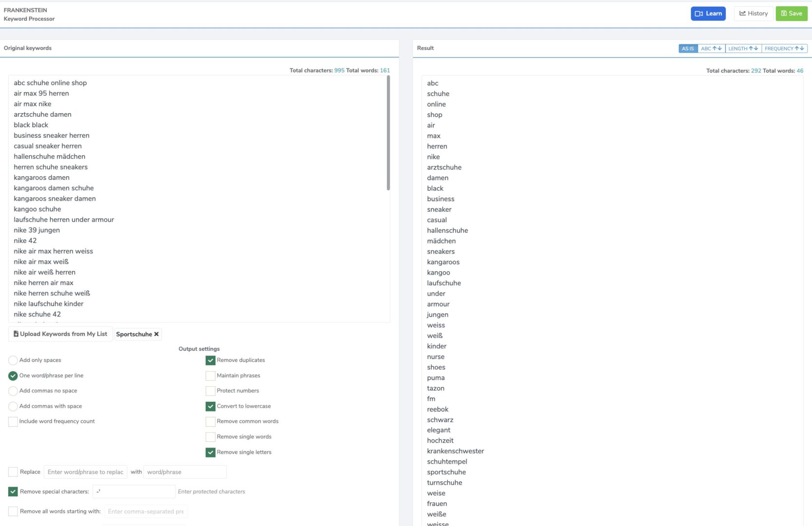812x526 pixels.
Task: Enable Maintain phrases option
Action: click(211, 376)
